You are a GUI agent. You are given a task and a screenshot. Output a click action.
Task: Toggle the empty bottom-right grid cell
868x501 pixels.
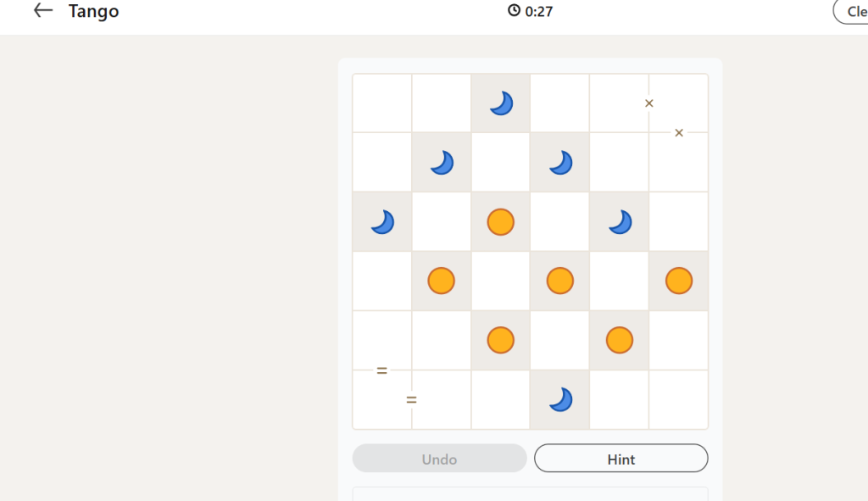[x=679, y=399]
